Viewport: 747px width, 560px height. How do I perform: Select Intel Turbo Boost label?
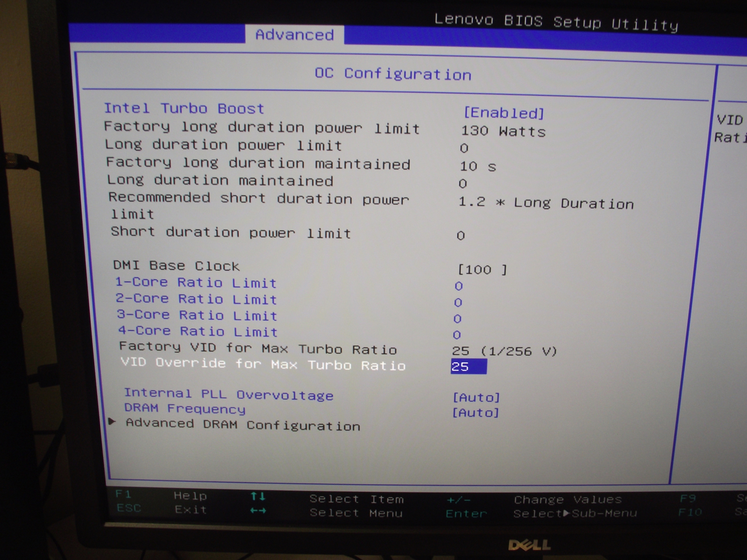(184, 108)
